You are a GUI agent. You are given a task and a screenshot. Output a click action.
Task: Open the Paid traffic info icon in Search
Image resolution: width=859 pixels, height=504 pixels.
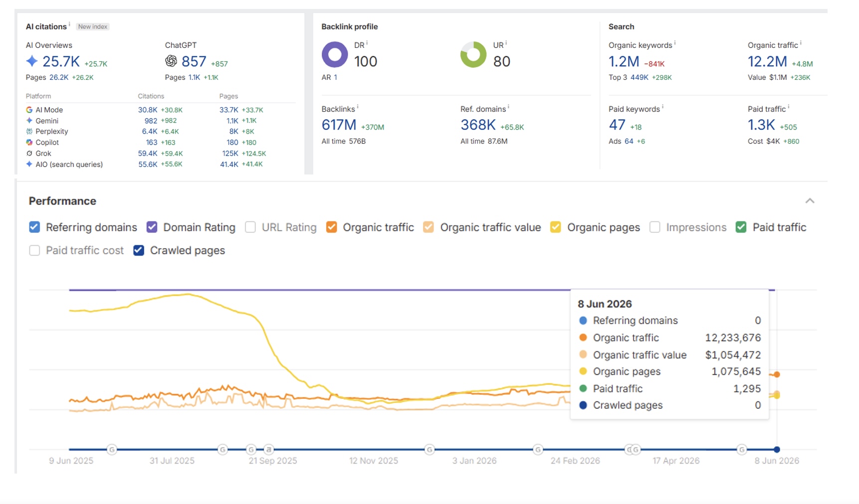click(788, 107)
